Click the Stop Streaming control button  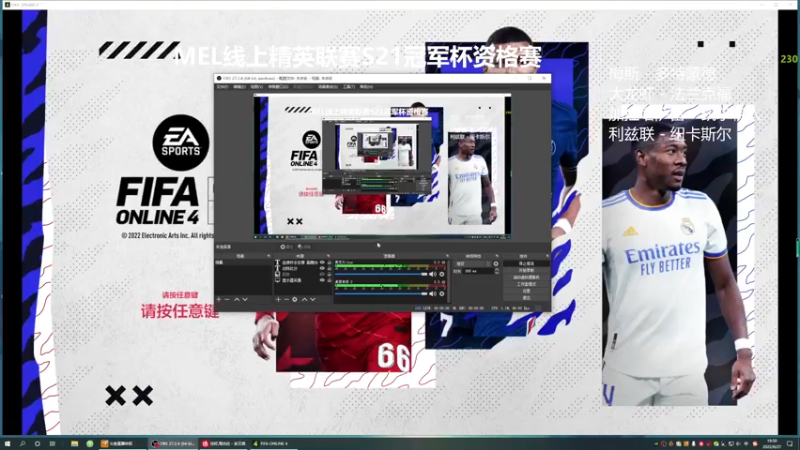click(526, 264)
